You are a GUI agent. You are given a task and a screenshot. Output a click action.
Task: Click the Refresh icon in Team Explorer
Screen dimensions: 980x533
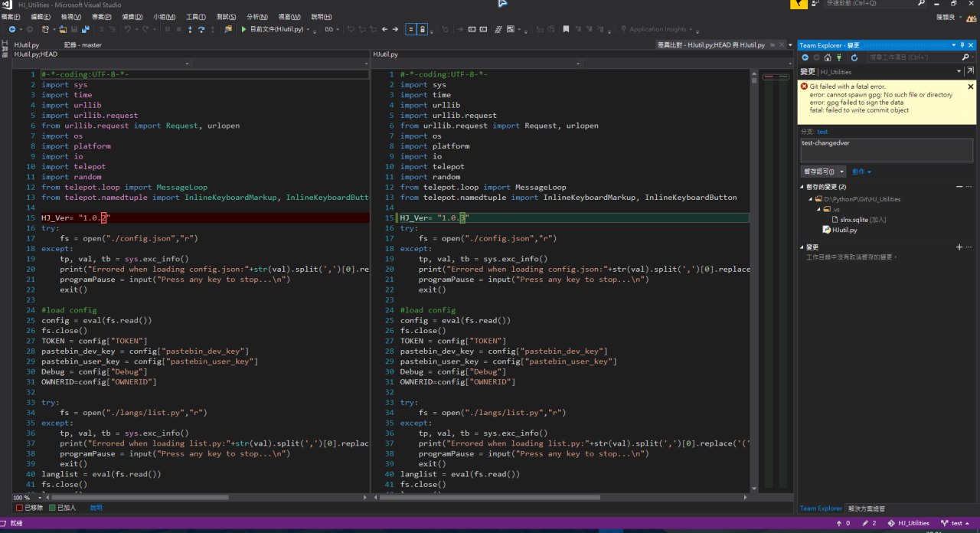(x=854, y=57)
